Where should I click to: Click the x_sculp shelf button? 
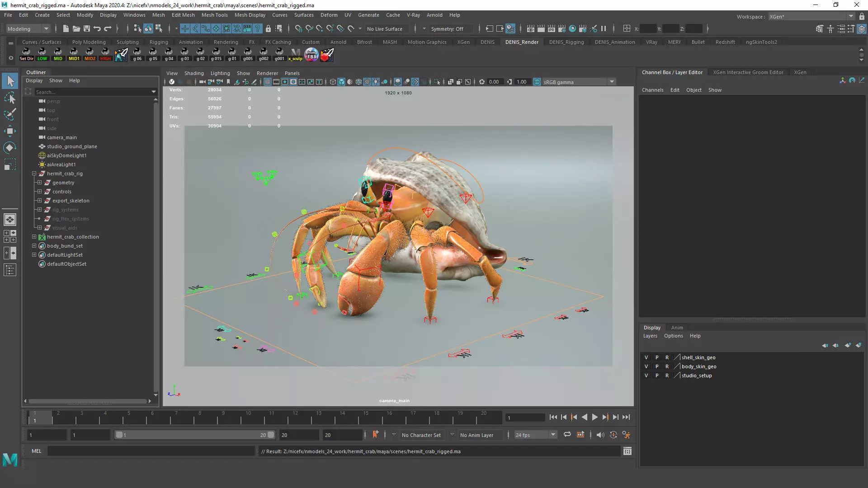295,55
